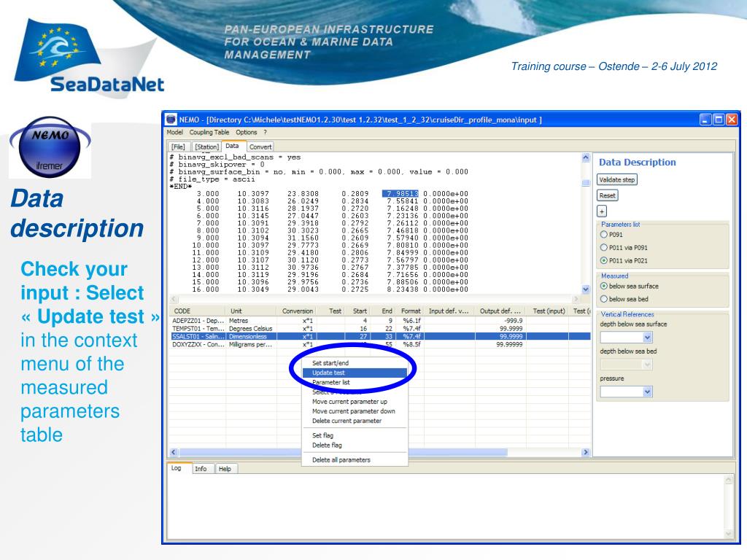The width and height of the screenshot is (747, 560).
Task: Choose Update test in context menu
Action: click(355, 373)
